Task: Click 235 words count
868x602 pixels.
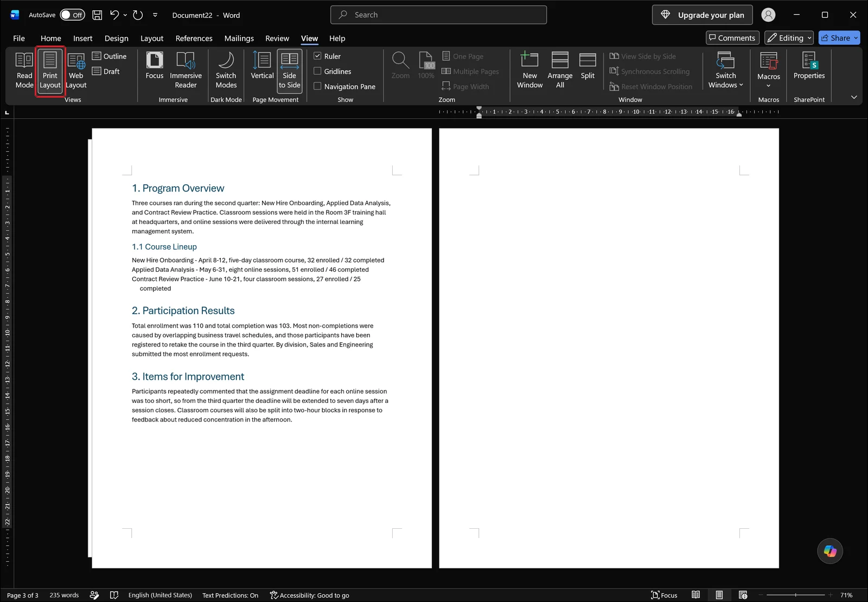Action: tap(64, 595)
